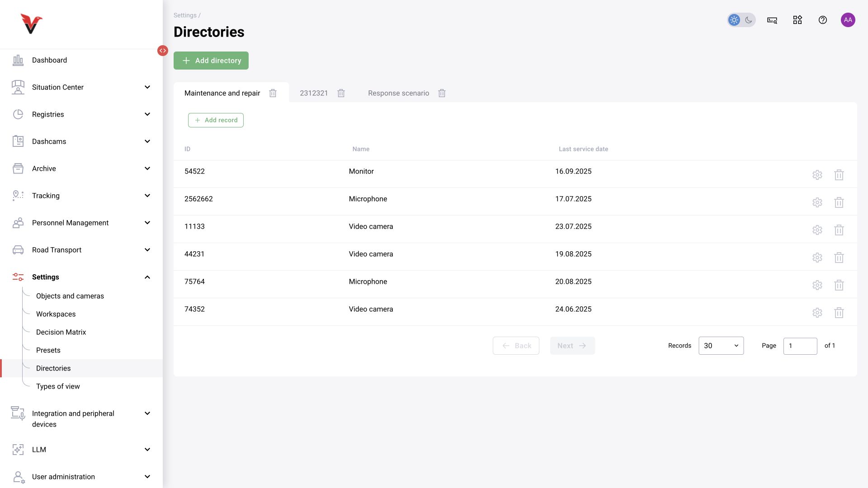Delete the Maintenance and repair directory tab

(x=273, y=93)
